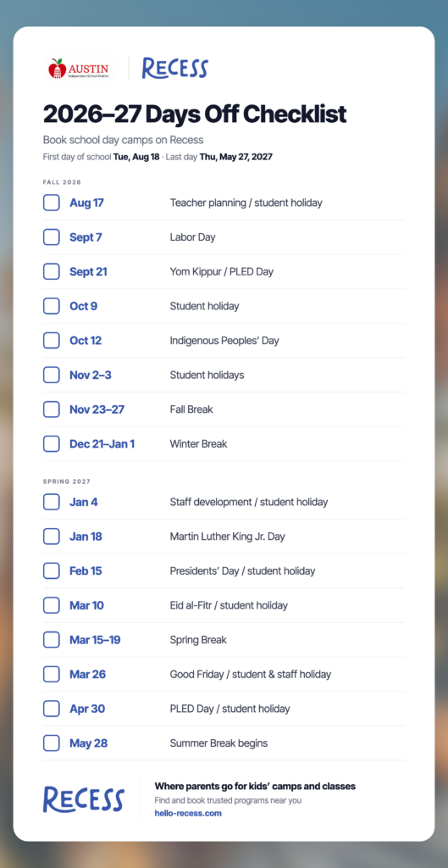Check the Sept 21 Yom Kippur checkbox

tap(52, 272)
